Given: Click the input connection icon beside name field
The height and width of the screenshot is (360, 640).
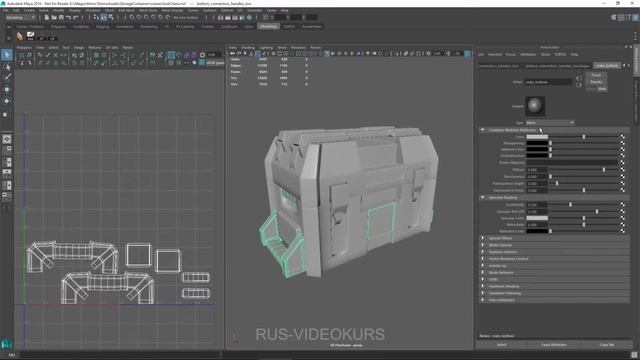Looking at the screenshot, I should click(x=579, y=78).
